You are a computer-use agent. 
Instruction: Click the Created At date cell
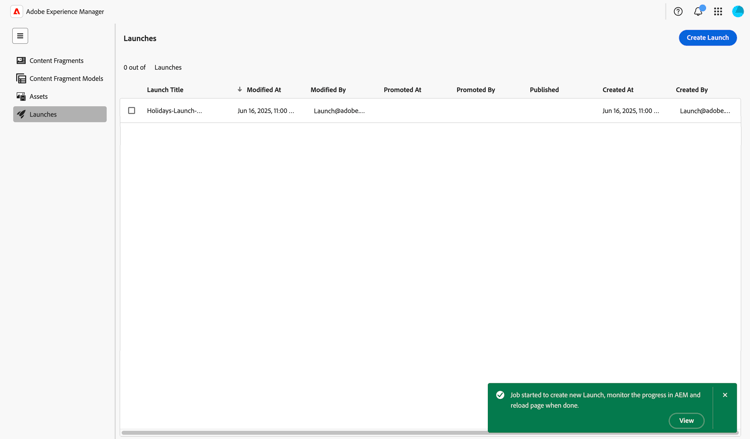631,110
